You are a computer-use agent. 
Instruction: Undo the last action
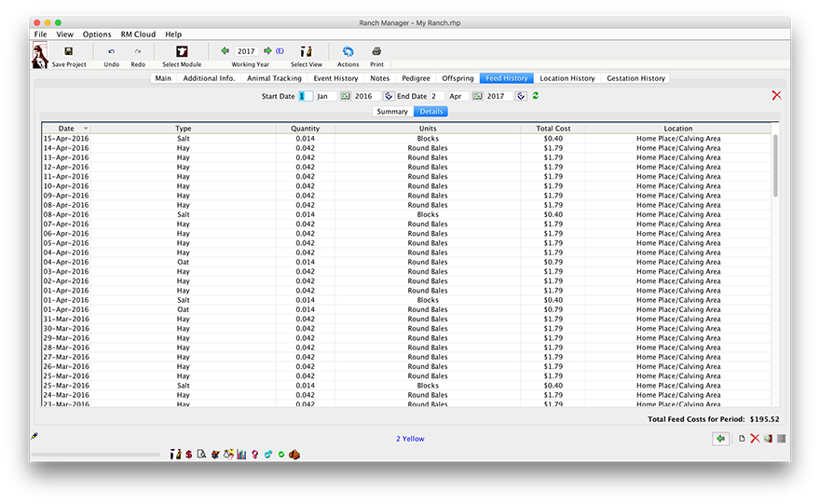pyautogui.click(x=112, y=51)
